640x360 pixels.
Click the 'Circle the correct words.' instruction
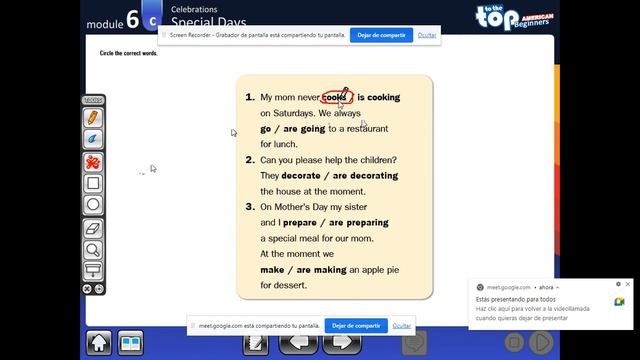(x=129, y=53)
